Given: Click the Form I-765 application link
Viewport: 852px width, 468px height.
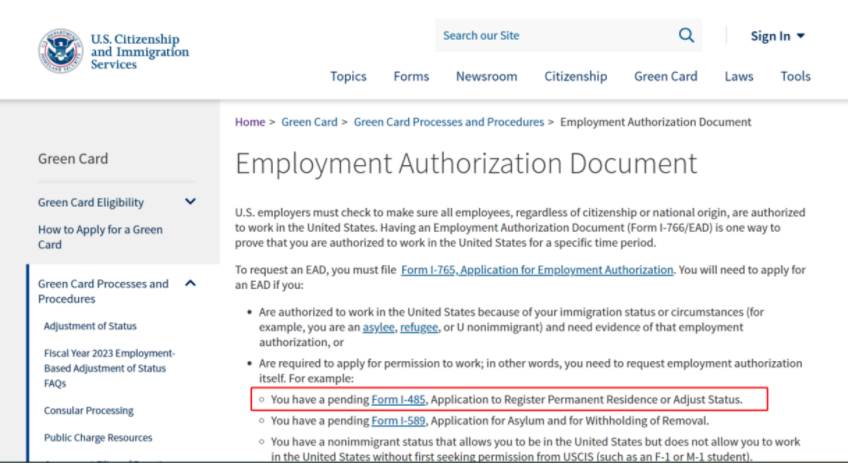Looking at the screenshot, I should pos(537,270).
